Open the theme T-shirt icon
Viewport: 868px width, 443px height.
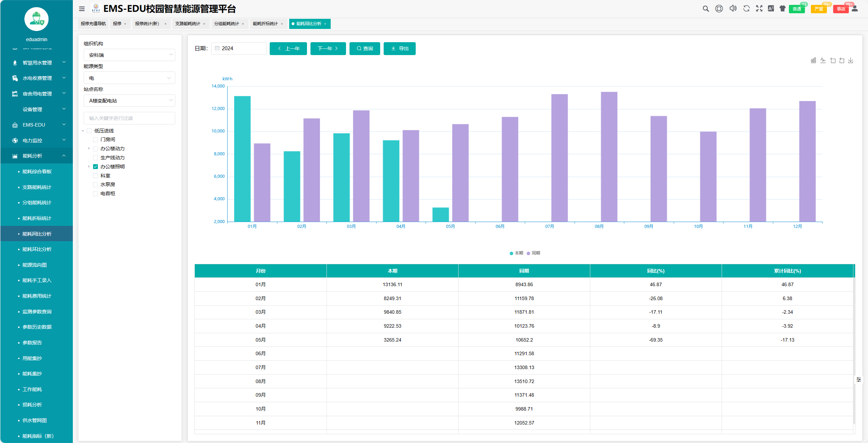pyautogui.click(x=783, y=9)
